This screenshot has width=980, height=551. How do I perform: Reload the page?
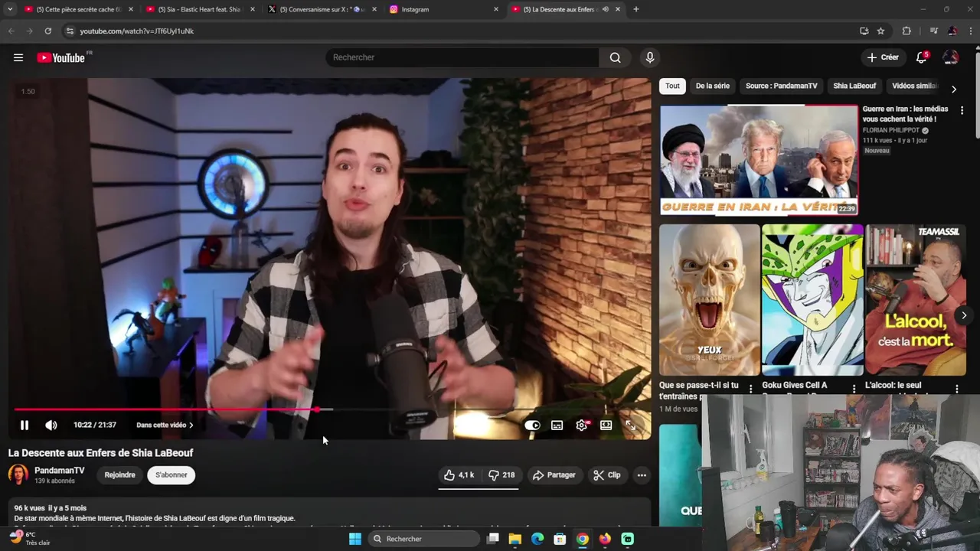[47, 31]
